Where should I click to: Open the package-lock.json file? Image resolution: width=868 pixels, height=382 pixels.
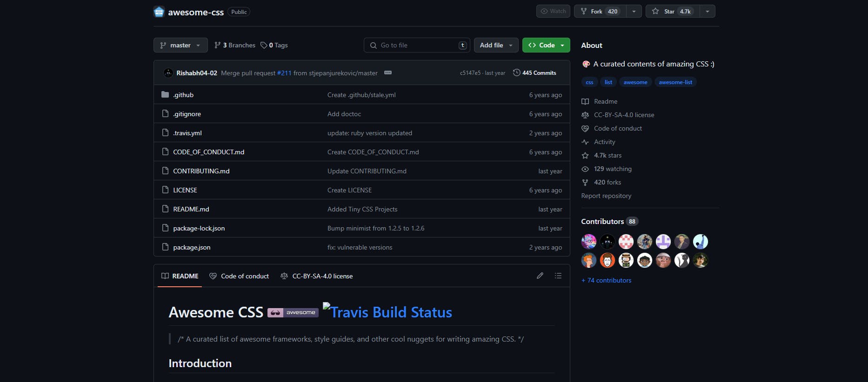pos(199,228)
